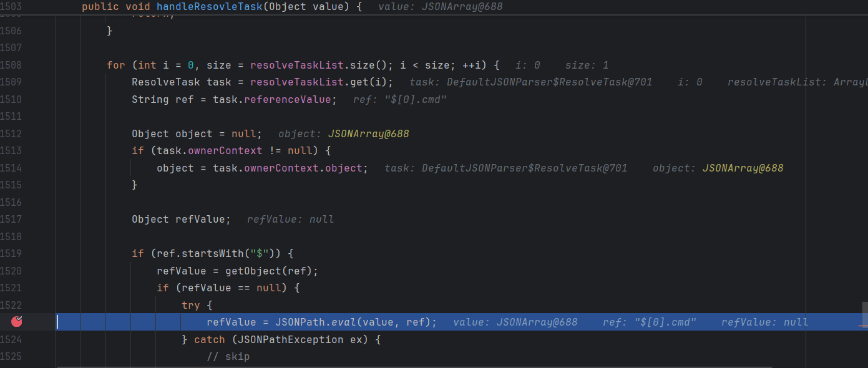Click line number 1524 in the gutter
This screenshot has height=368, width=868.
coord(11,339)
